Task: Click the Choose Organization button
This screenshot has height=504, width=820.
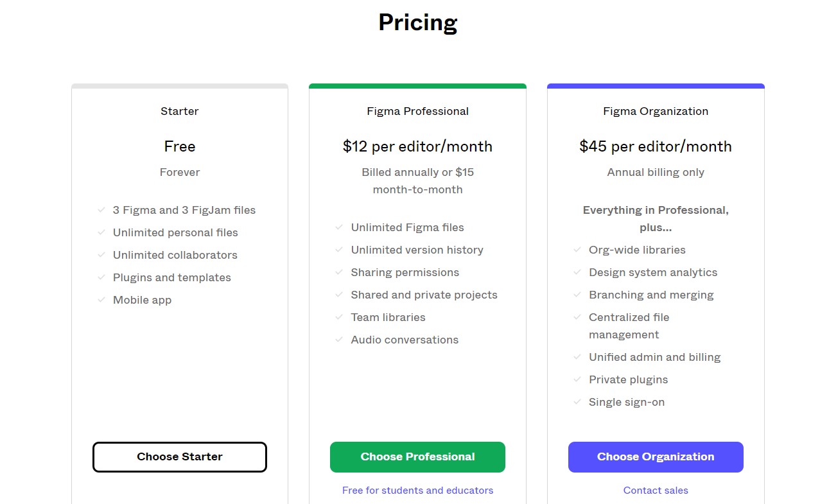Action: click(x=656, y=457)
